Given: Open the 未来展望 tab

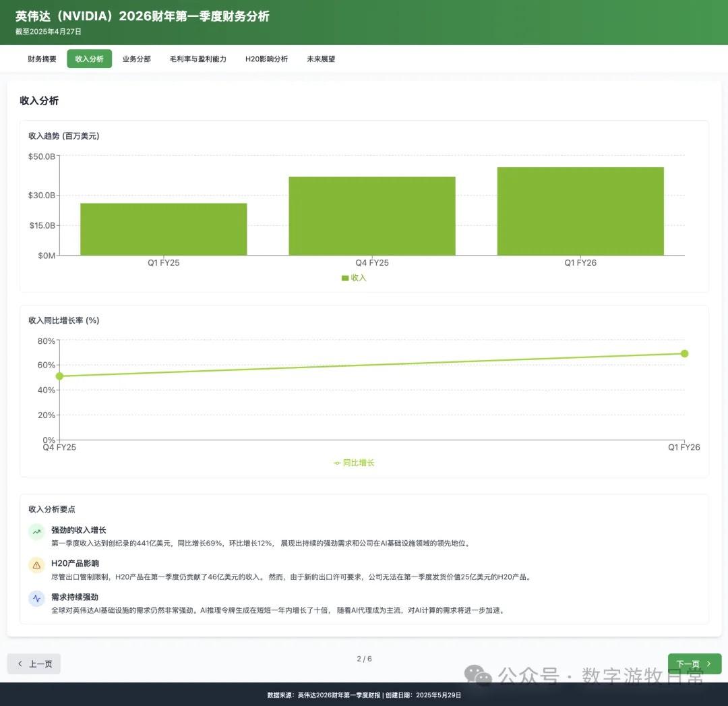Looking at the screenshot, I should coord(321,59).
